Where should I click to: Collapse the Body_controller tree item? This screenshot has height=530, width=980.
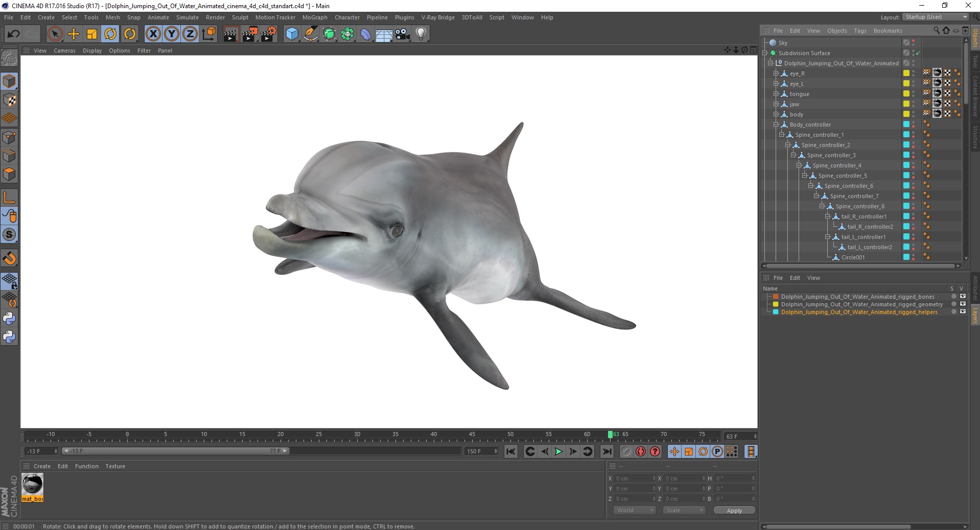(776, 125)
